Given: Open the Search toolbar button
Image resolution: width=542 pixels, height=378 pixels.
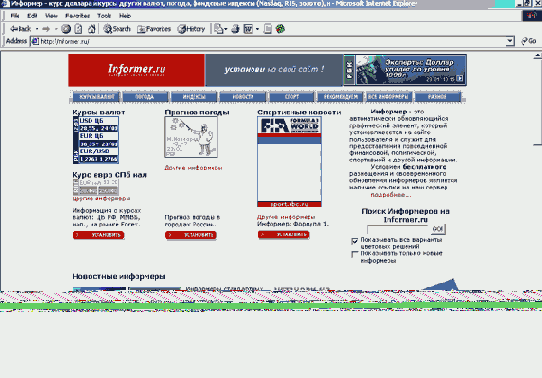Looking at the screenshot, I should point(117,29).
